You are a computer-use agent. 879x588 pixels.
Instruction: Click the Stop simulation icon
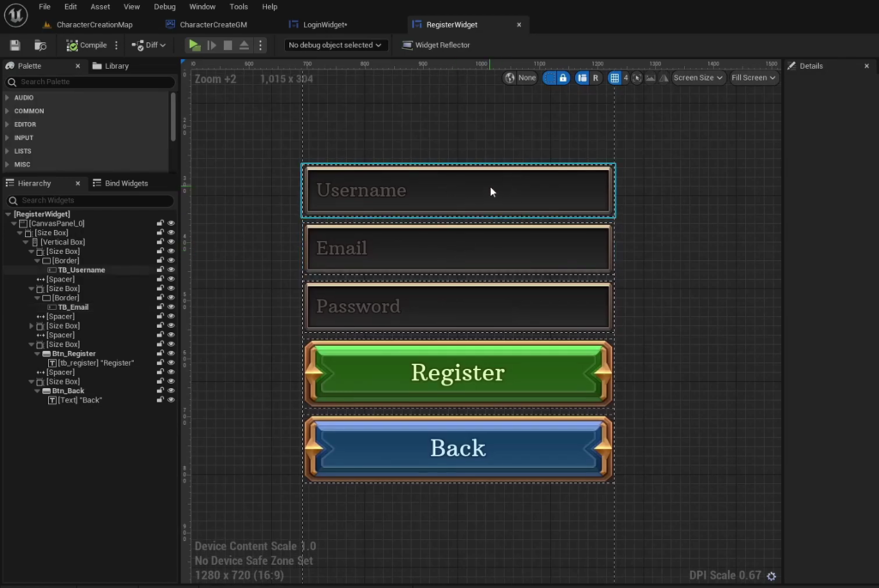pos(227,45)
